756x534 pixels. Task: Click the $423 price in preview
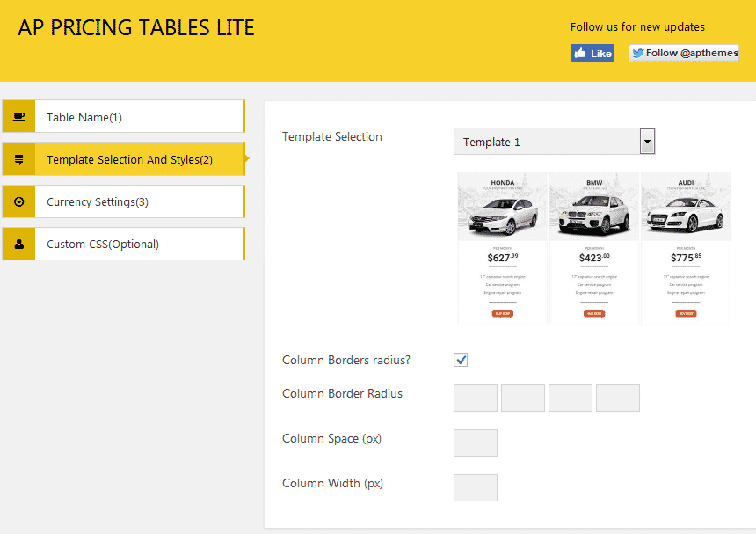pyautogui.click(x=594, y=258)
